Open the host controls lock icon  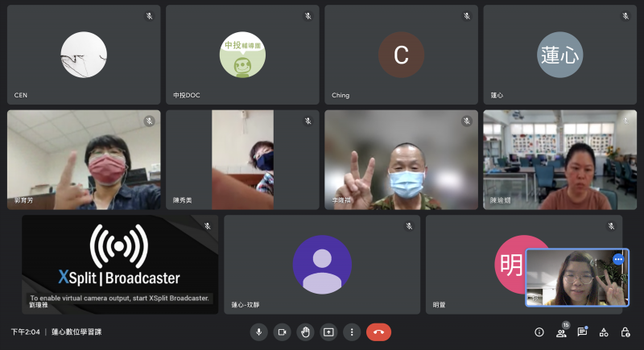625,331
